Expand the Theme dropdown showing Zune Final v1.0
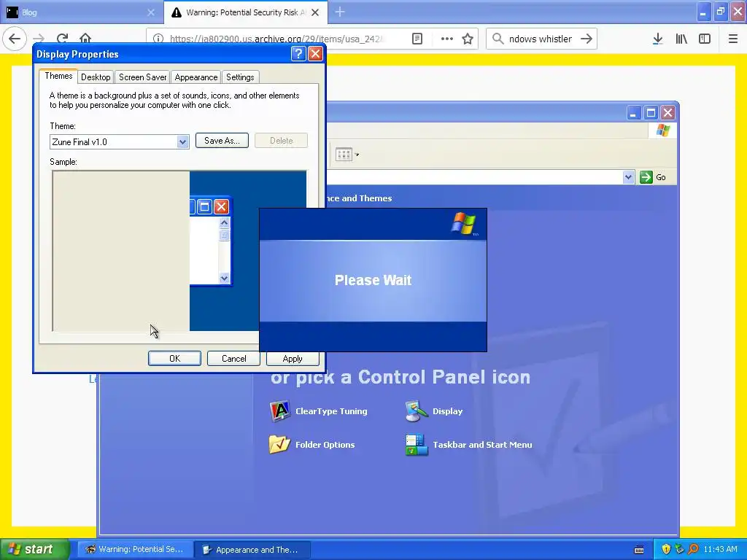Screen dimensions: 747x560 click(182, 142)
